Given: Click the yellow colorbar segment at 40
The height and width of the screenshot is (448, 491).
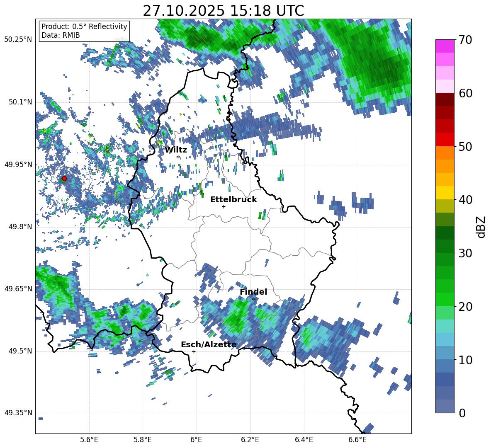Looking at the screenshot, I should pos(445,193).
